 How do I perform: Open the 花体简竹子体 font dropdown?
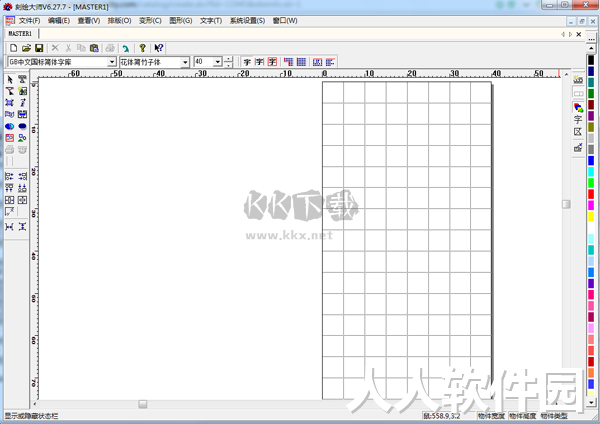click(x=185, y=62)
